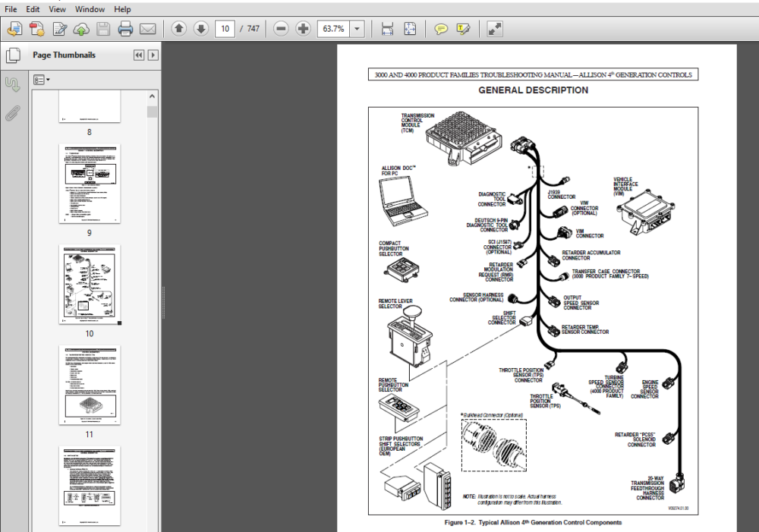Click the page number field showing 10
This screenshot has width=759, height=532.
click(225, 29)
